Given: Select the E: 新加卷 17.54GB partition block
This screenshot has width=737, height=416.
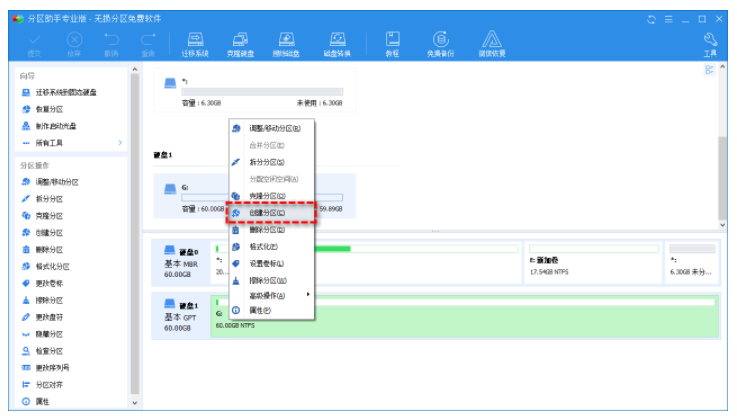Looking at the screenshot, I should click(592, 264).
